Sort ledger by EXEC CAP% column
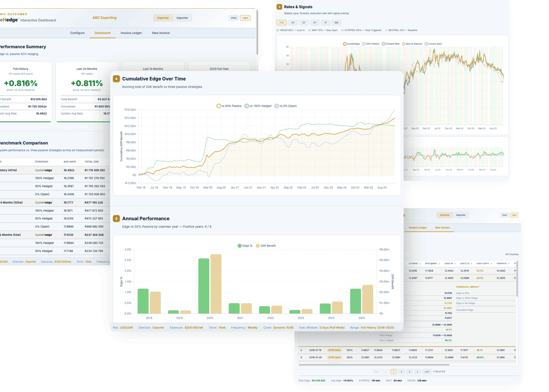This screenshot has width=549, height=392. [484, 263]
